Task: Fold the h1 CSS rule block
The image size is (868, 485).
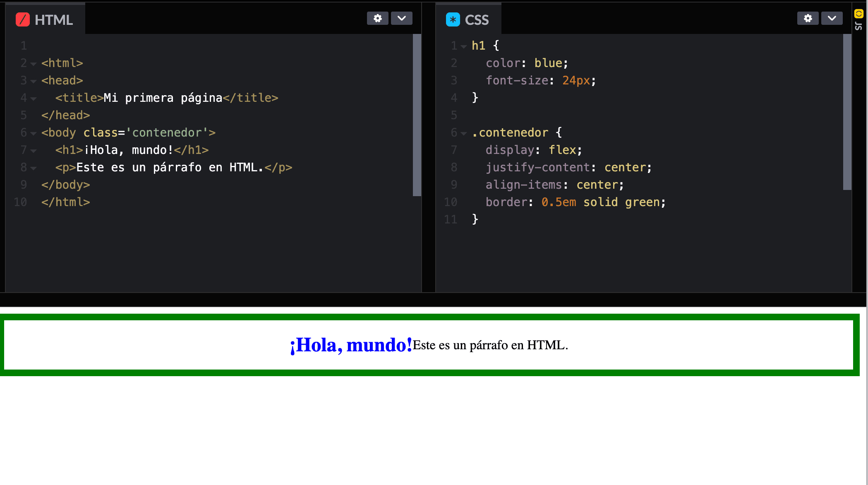Action: pos(464,46)
